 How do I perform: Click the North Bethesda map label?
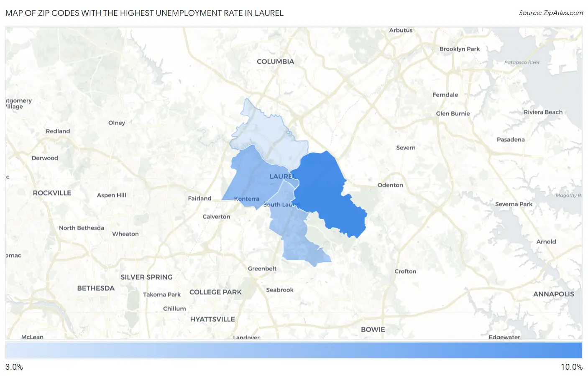coord(82,228)
